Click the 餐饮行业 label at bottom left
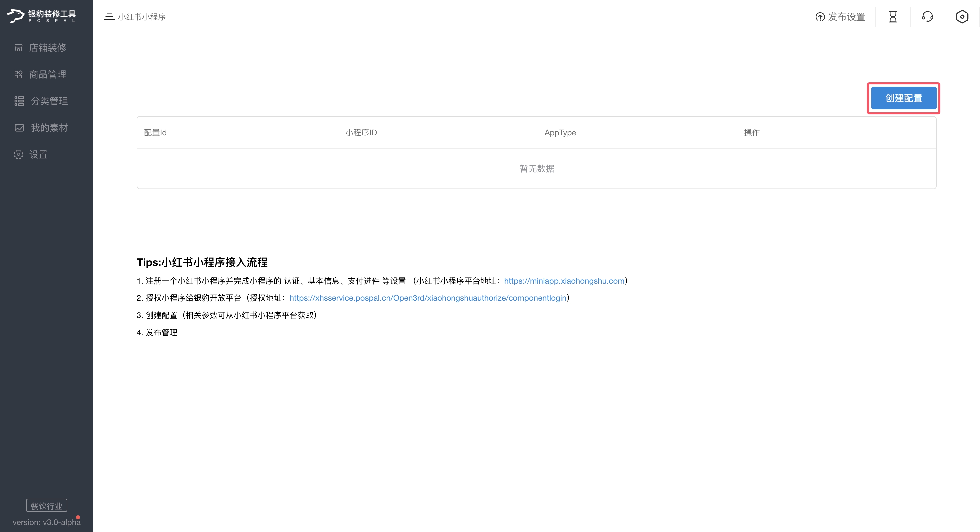This screenshot has height=532, width=980. click(46, 505)
